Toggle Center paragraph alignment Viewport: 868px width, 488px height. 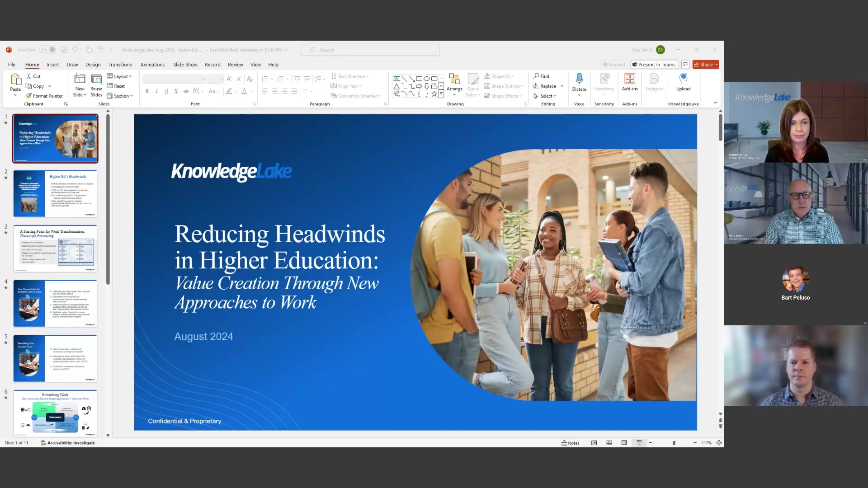tap(274, 91)
